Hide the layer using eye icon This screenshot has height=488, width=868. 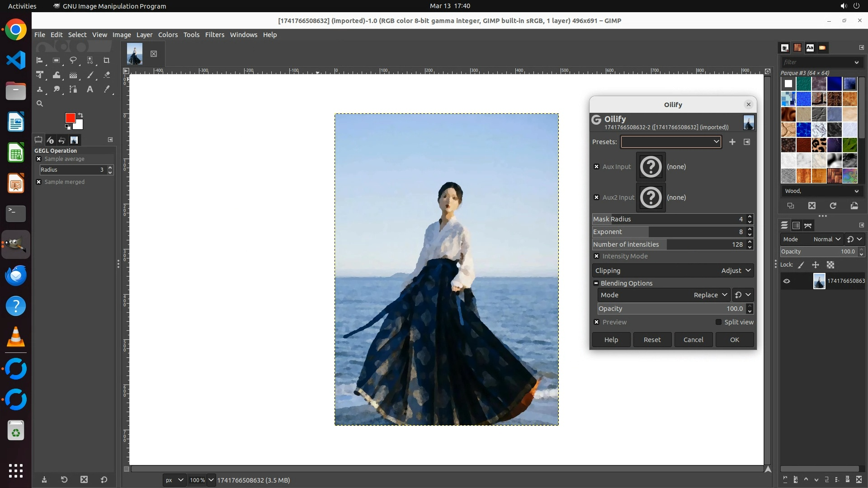[x=787, y=281]
